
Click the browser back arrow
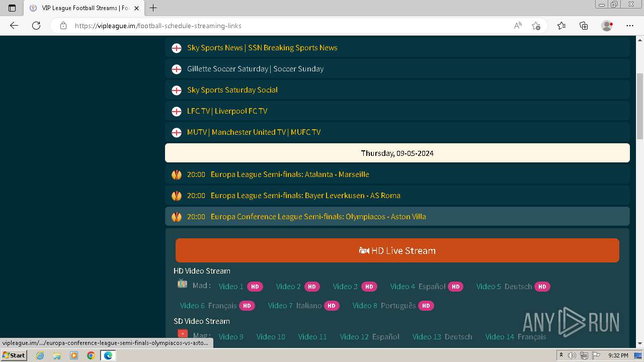pyautogui.click(x=14, y=26)
